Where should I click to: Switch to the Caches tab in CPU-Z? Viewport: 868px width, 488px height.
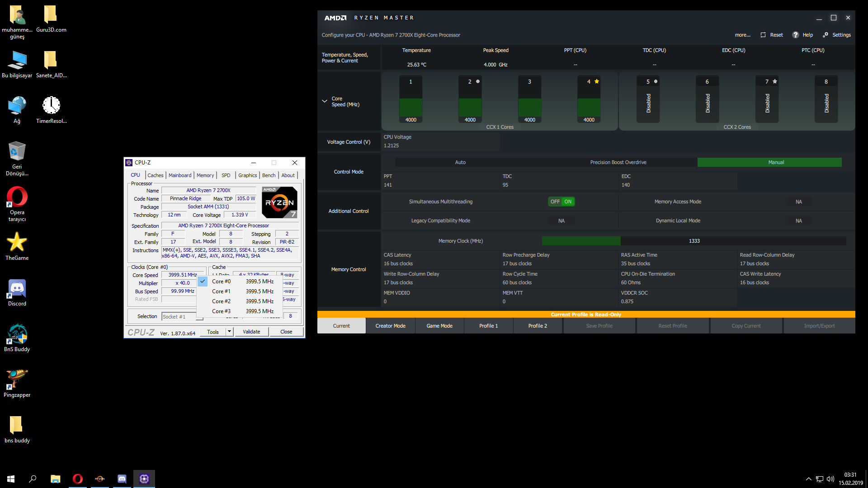pos(156,175)
